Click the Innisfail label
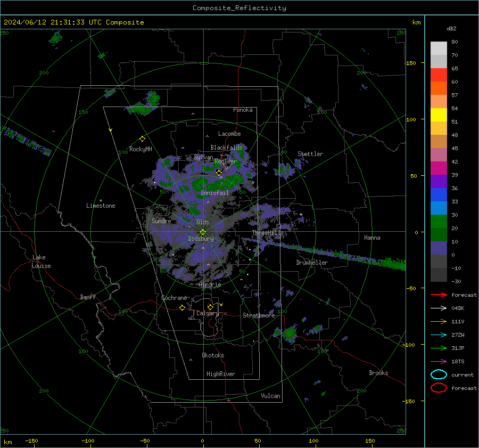Screen dimensions: 479x448 click(214, 193)
